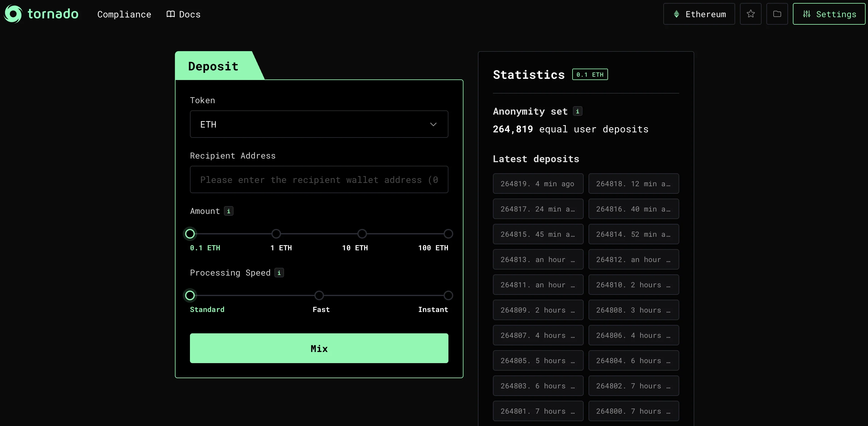Open deposit 264817 entry
Screen dimensions: 868x426
[x=538, y=209]
